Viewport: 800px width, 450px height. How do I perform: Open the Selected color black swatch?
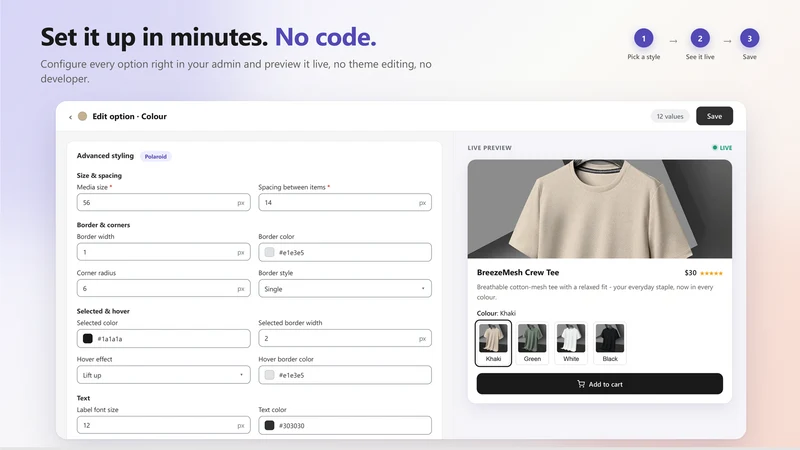tap(88, 338)
